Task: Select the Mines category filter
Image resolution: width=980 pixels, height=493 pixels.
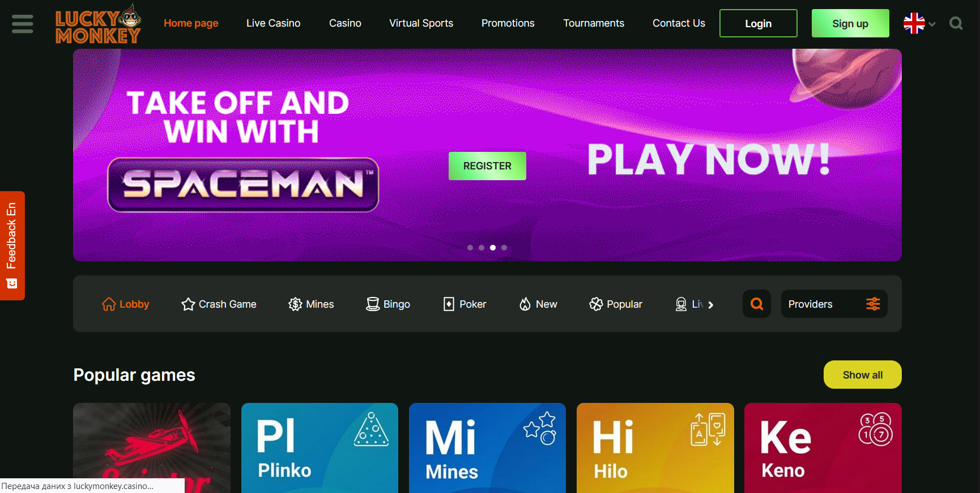Action: click(311, 304)
